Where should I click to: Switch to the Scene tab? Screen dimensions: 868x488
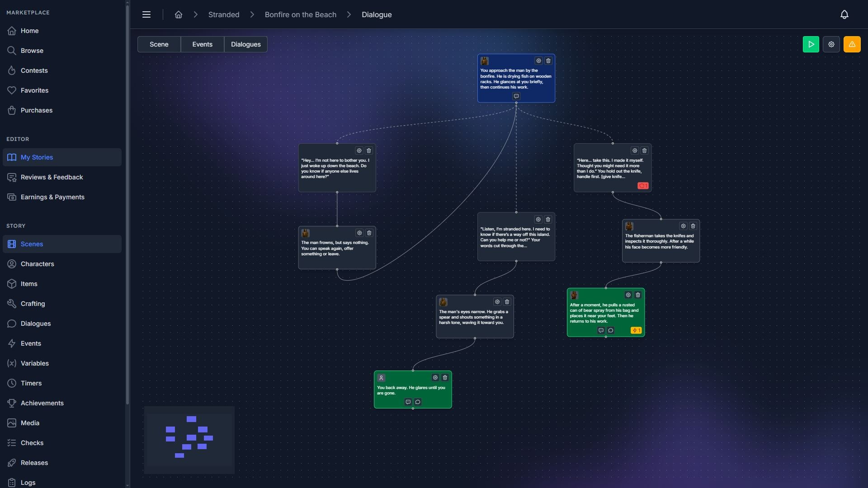pos(159,44)
